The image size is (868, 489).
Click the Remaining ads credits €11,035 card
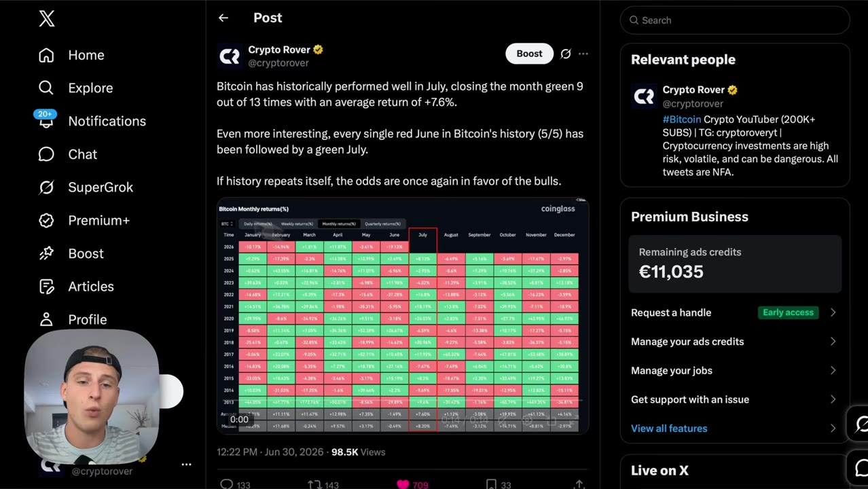735,264
